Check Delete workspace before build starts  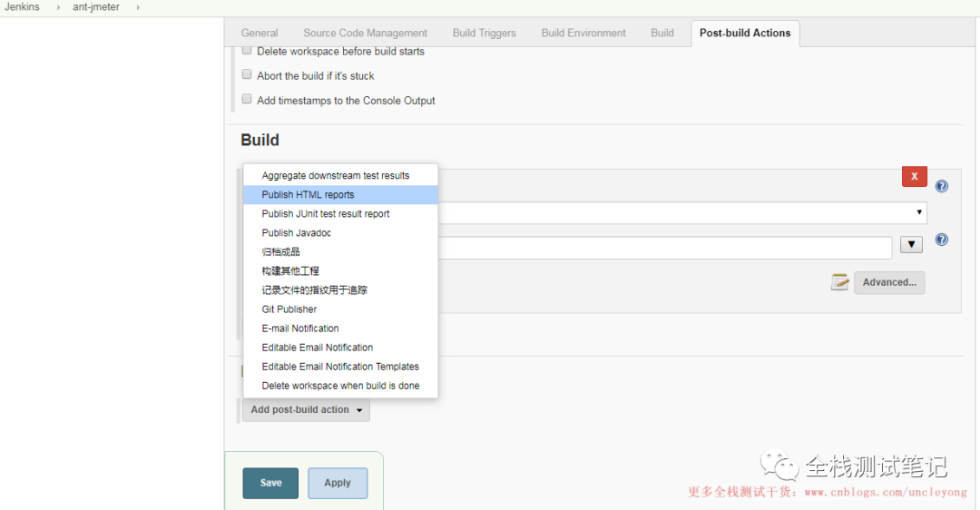click(247, 50)
